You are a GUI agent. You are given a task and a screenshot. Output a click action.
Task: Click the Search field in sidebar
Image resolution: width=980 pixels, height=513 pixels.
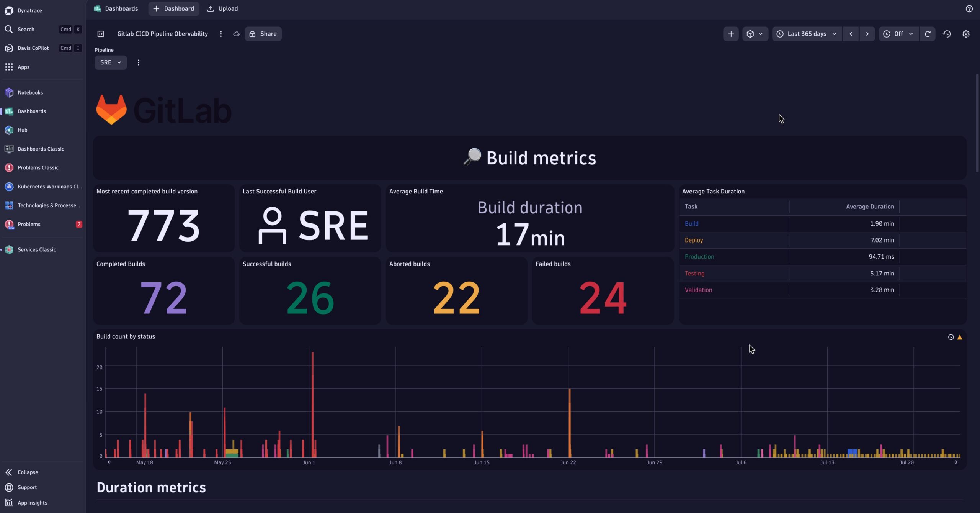26,29
